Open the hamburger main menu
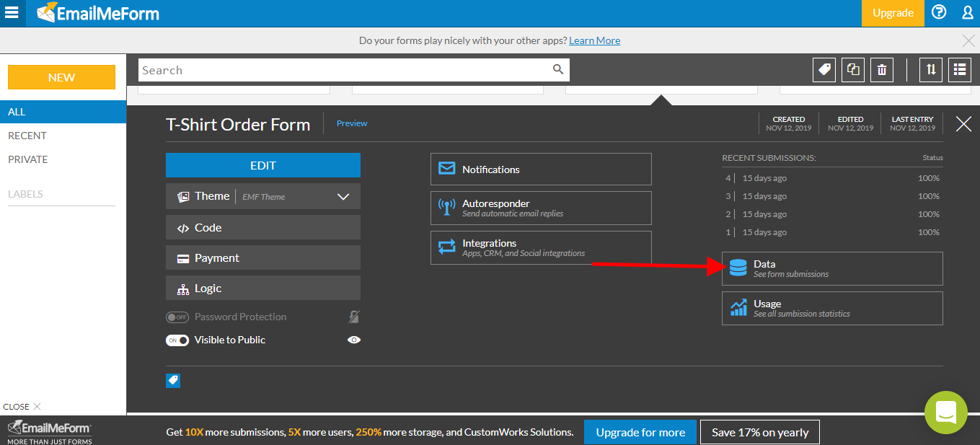This screenshot has height=445, width=980. click(x=12, y=13)
